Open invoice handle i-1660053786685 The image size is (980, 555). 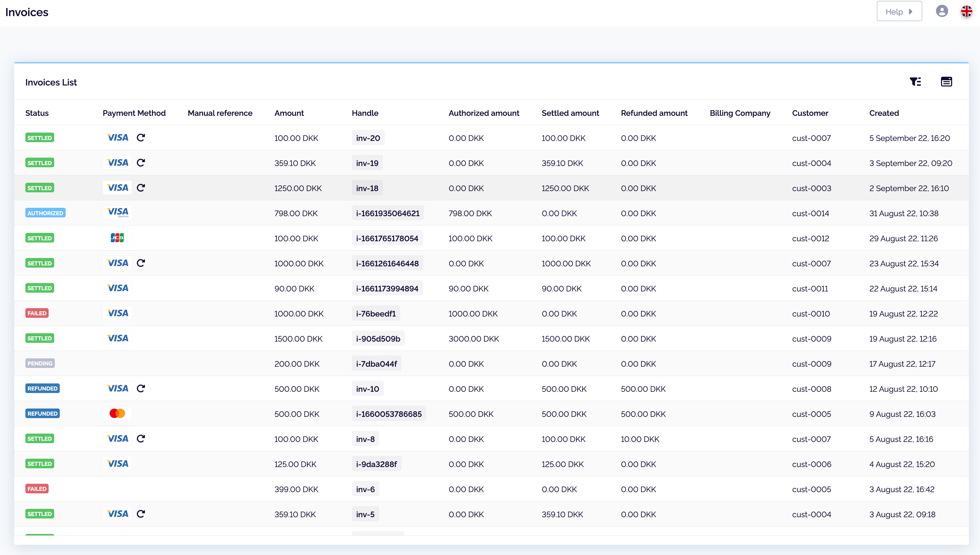[x=389, y=414]
